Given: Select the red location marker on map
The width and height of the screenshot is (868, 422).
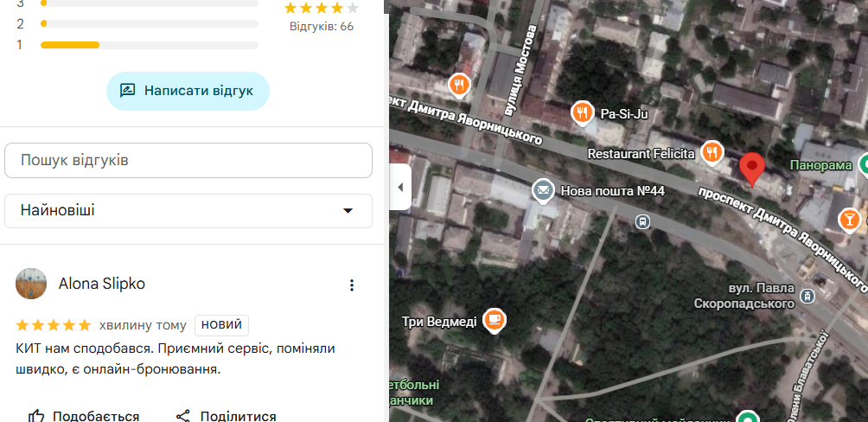Looking at the screenshot, I should tap(752, 169).
